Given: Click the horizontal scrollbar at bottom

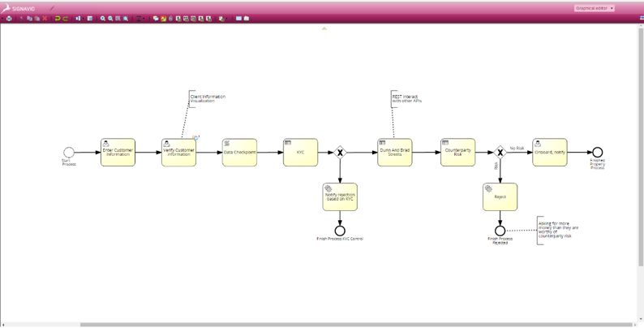Looking at the screenshot, I should coord(356,325).
